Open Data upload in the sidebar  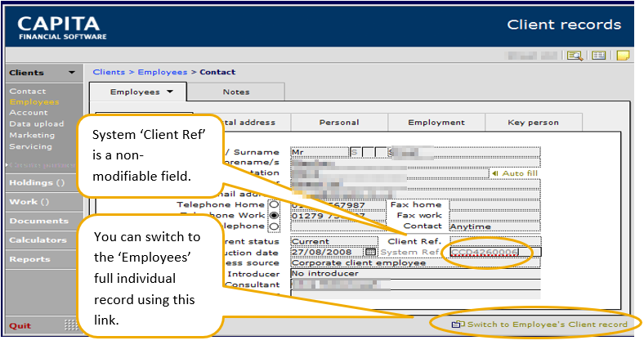(37, 123)
